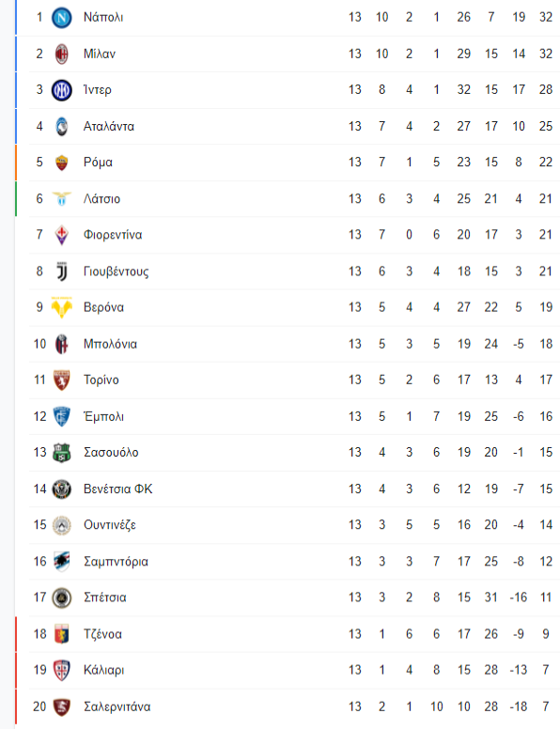This screenshot has width=560, height=729.
Task: Click the Κάλιαρι team name
Action: 103,670
